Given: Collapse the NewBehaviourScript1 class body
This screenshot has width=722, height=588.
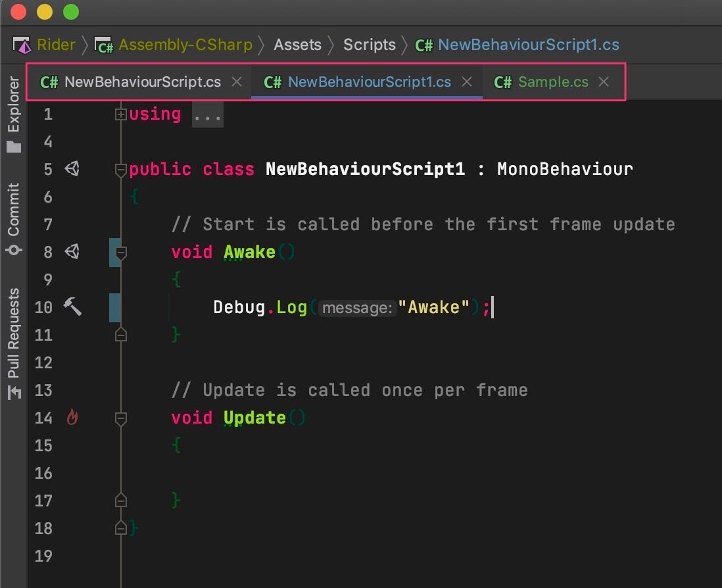Looking at the screenshot, I should pos(120,169).
